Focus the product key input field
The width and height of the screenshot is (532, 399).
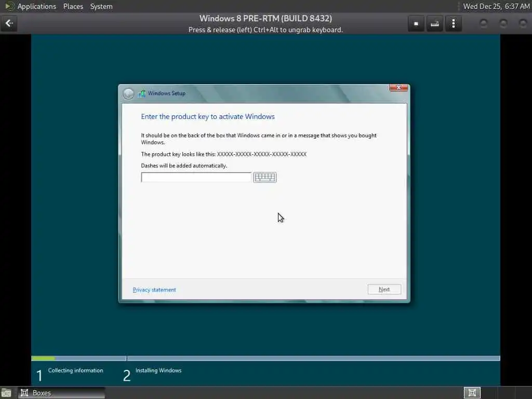(x=196, y=178)
